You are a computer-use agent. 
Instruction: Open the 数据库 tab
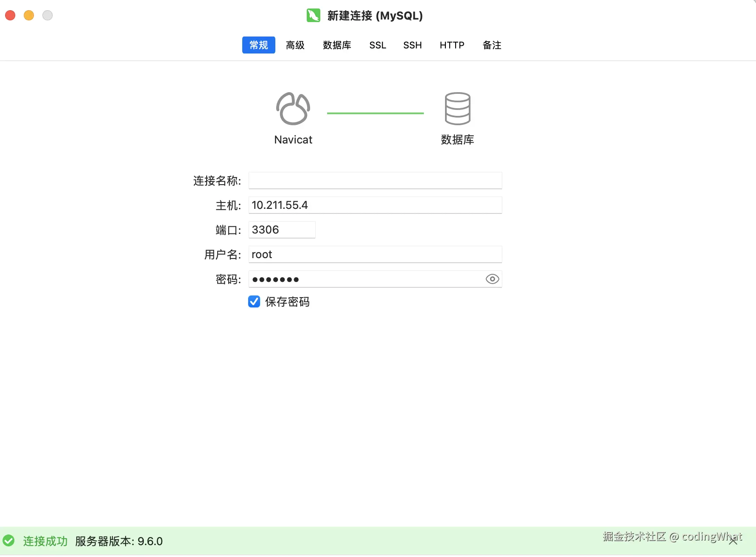pos(337,45)
